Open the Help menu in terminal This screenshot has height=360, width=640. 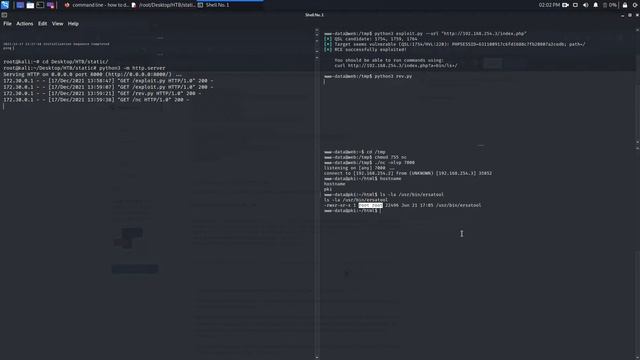point(73,24)
